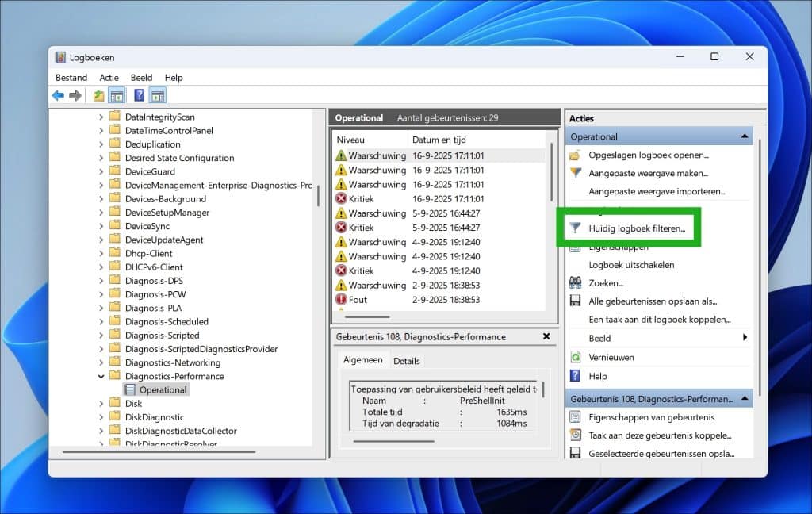
Task: Click the Eigenschappen van gebeurtenis icon
Action: (x=575, y=417)
